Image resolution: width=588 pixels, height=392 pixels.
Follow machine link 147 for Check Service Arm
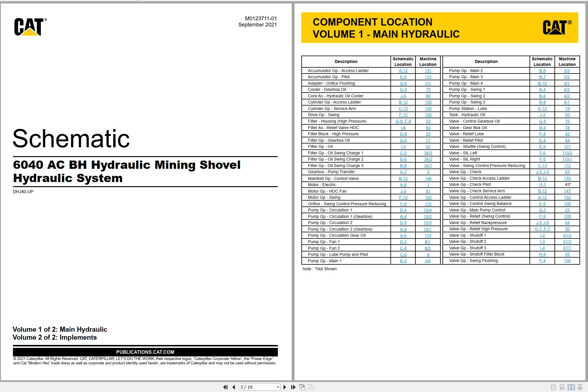(x=567, y=191)
